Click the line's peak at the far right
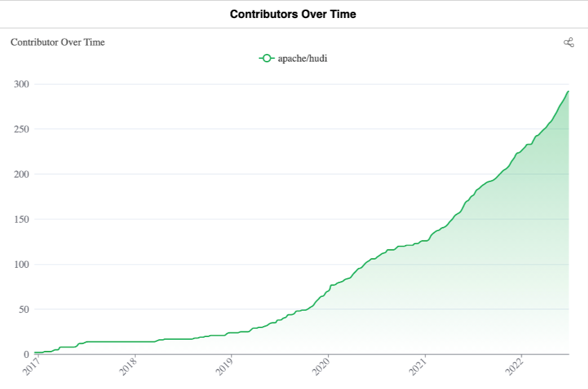 point(568,91)
